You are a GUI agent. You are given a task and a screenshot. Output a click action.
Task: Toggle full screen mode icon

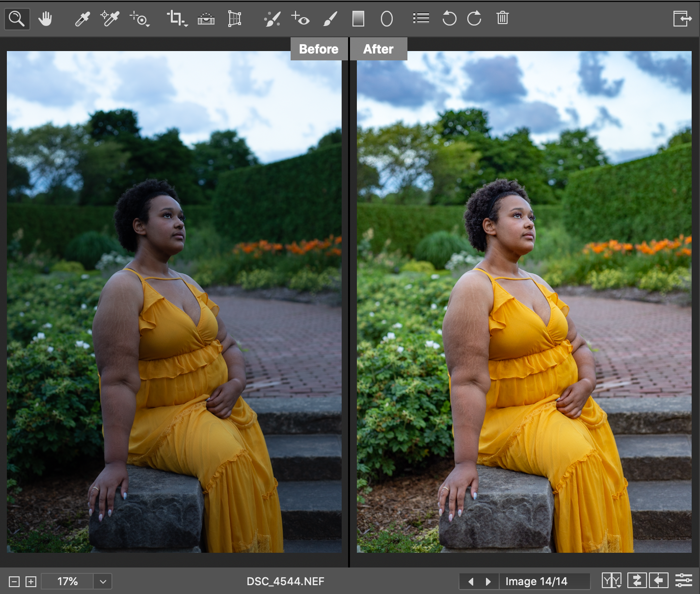click(682, 19)
